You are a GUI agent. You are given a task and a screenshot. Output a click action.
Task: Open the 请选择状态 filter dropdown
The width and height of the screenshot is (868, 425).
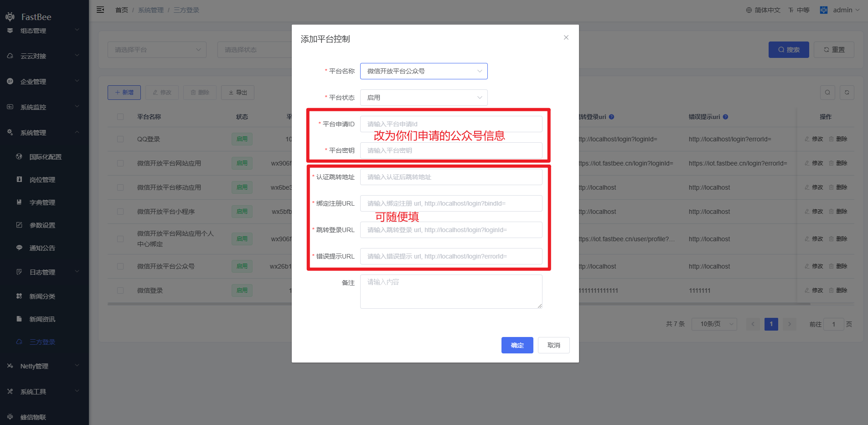(x=254, y=50)
